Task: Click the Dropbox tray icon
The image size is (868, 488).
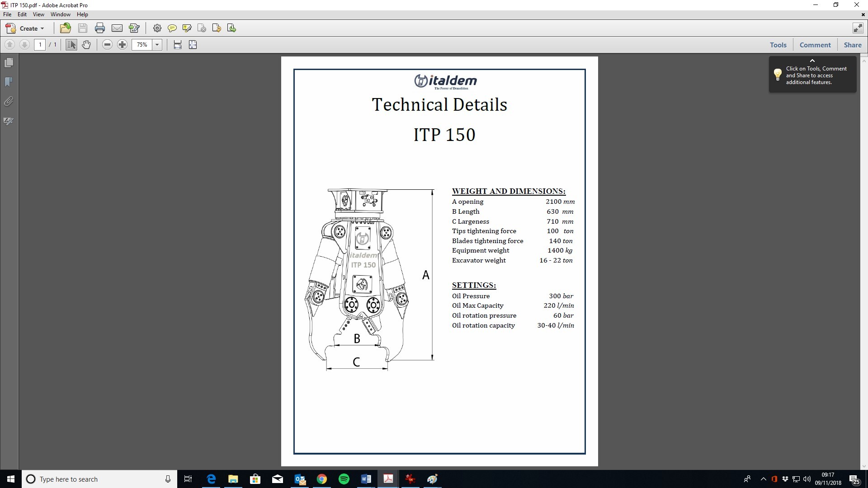Action: [785, 479]
